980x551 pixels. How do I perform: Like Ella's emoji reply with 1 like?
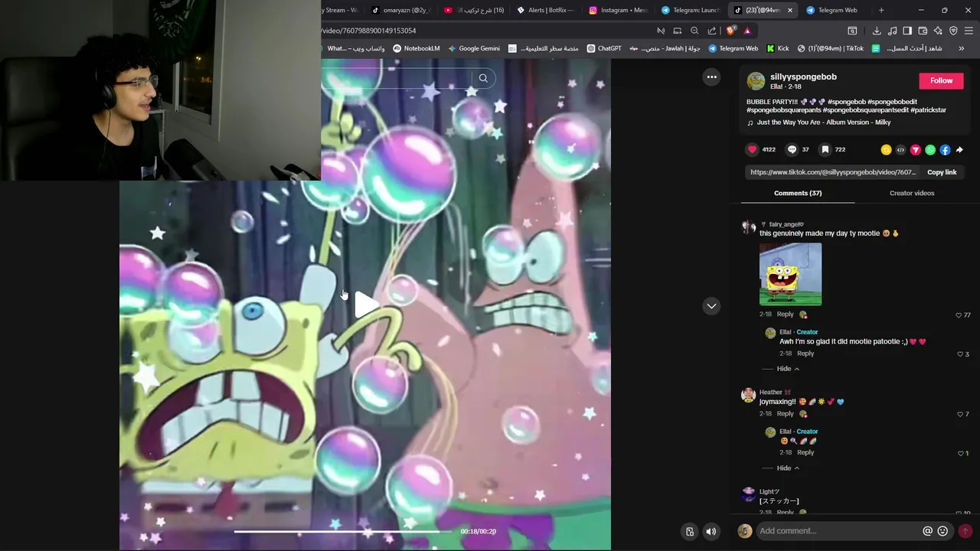point(960,454)
